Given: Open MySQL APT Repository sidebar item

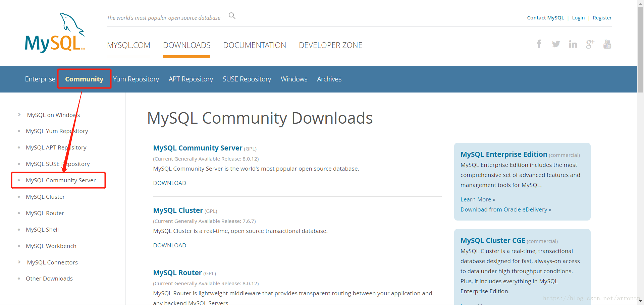Looking at the screenshot, I should click(56, 147).
